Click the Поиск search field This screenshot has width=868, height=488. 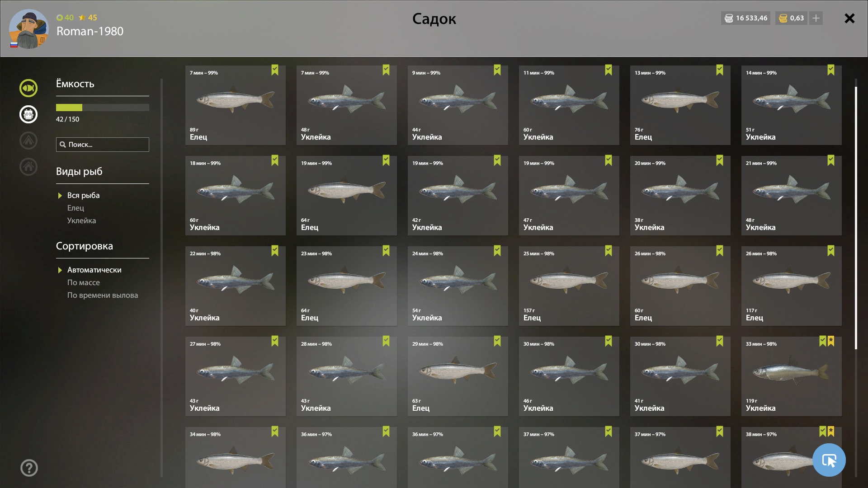(103, 145)
